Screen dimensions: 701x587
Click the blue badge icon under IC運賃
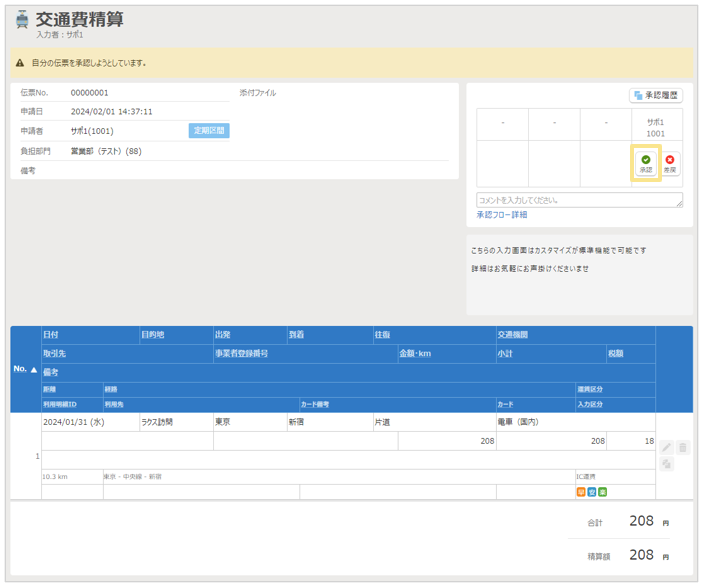point(591,492)
